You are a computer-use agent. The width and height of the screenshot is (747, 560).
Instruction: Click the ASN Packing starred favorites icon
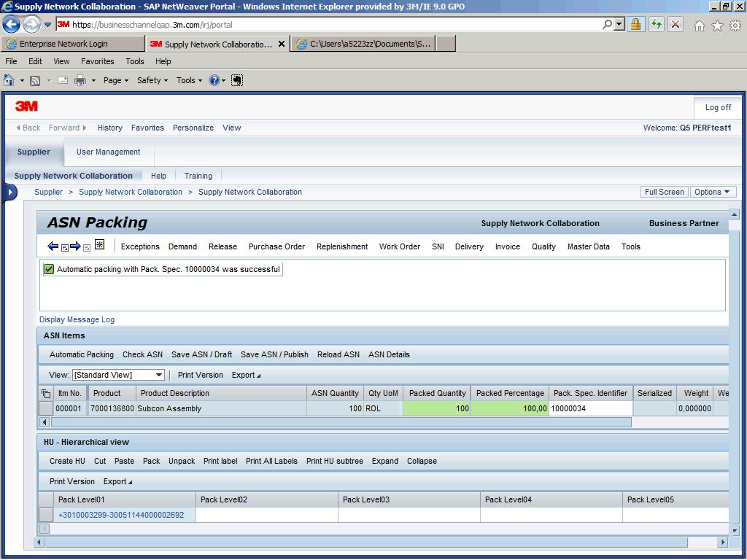99,245
